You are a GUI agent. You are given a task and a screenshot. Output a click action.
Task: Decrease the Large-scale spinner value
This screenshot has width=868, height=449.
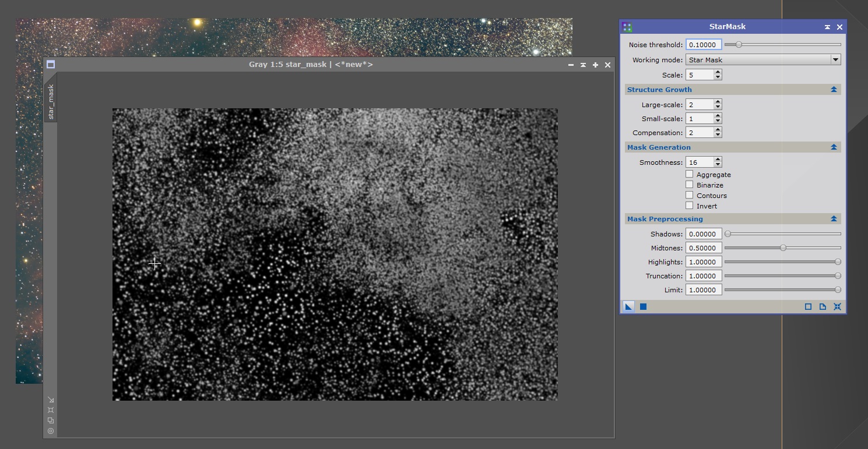pyautogui.click(x=718, y=107)
